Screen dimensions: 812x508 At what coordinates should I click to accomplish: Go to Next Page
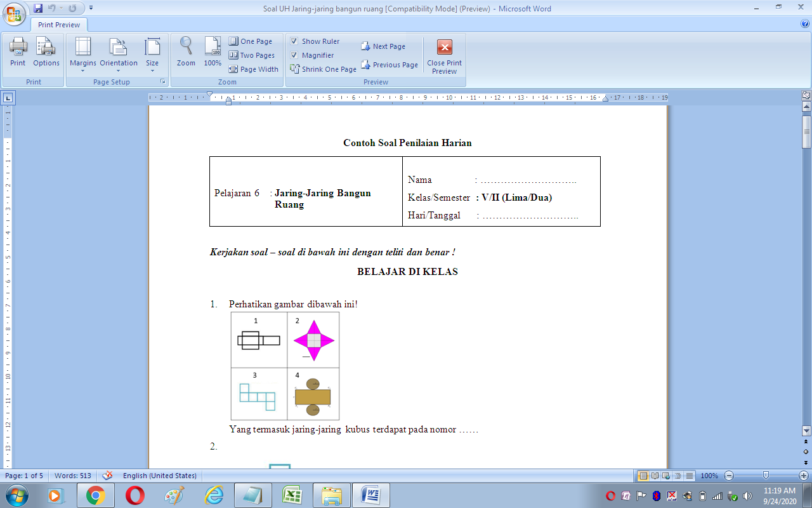point(383,46)
